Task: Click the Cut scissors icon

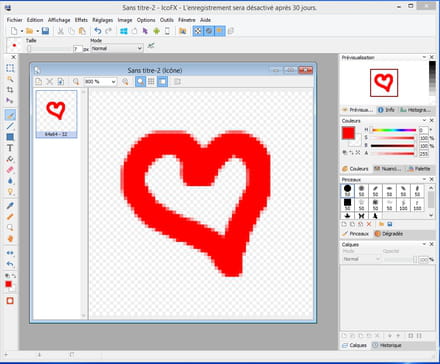Action: [61, 31]
